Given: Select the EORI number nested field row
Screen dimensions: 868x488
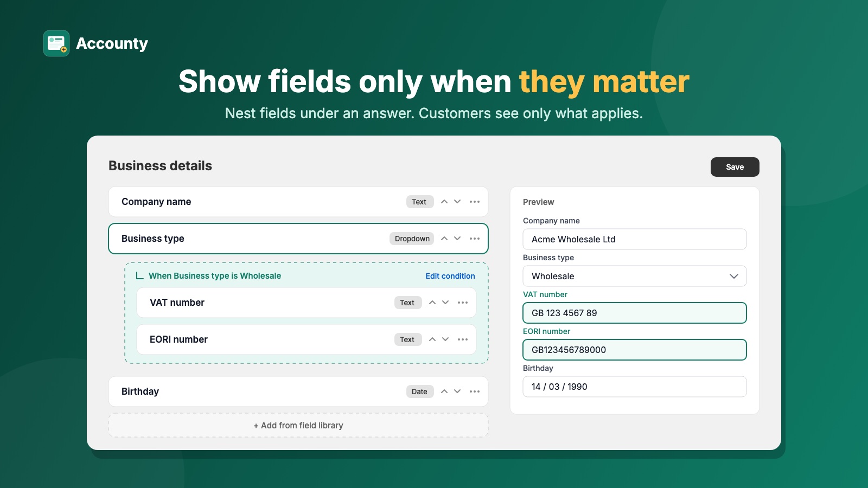Looking at the screenshot, I should [307, 339].
